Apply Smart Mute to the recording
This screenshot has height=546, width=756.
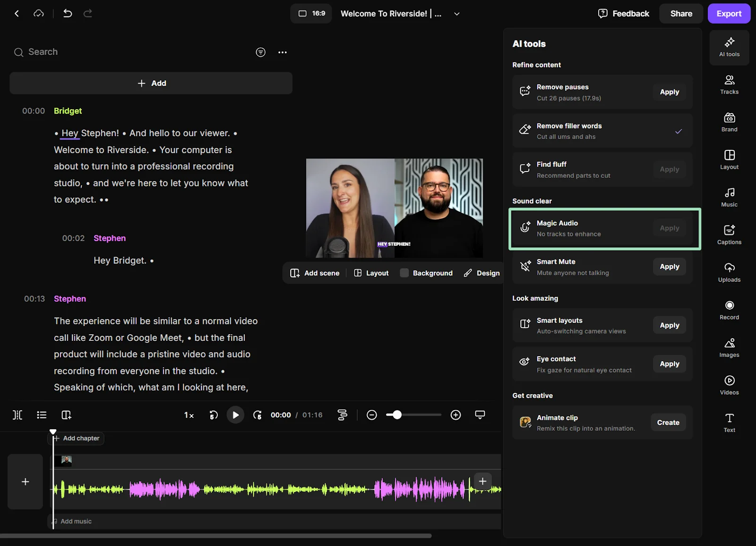(x=669, y=267)
